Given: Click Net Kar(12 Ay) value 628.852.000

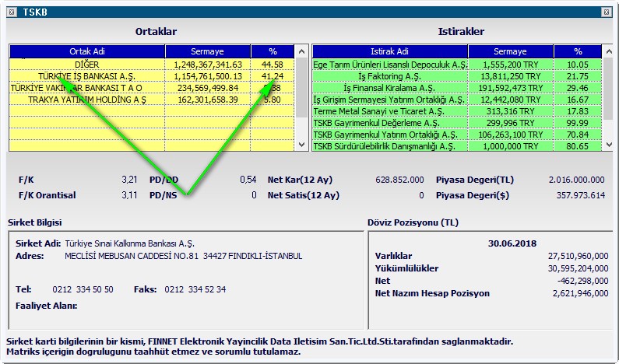Looking at the screenshot, I should click(400, 180).
